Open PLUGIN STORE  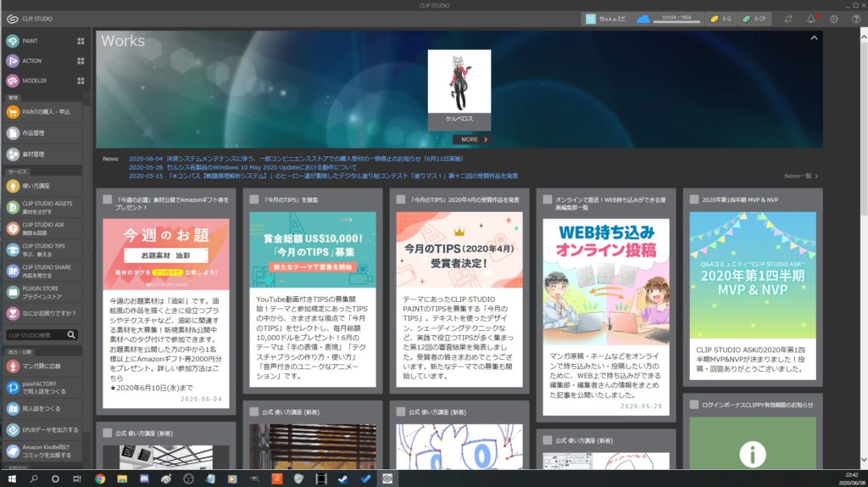42,292
